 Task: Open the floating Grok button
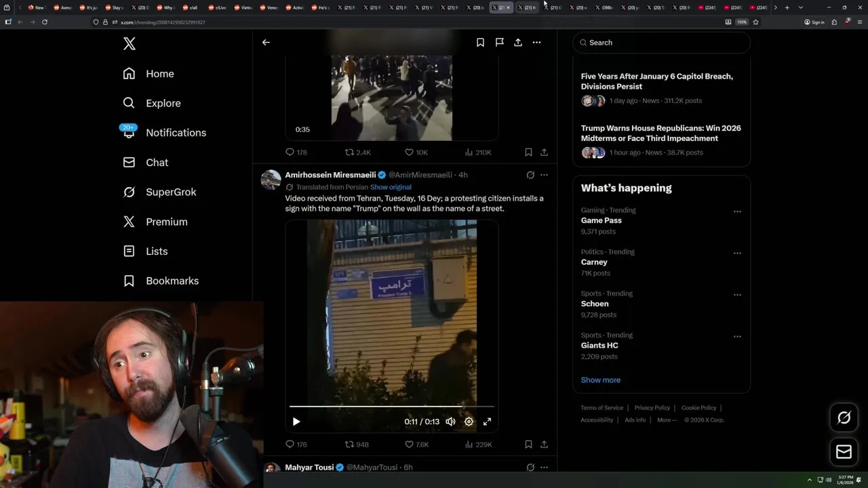(x=844, y=418)
